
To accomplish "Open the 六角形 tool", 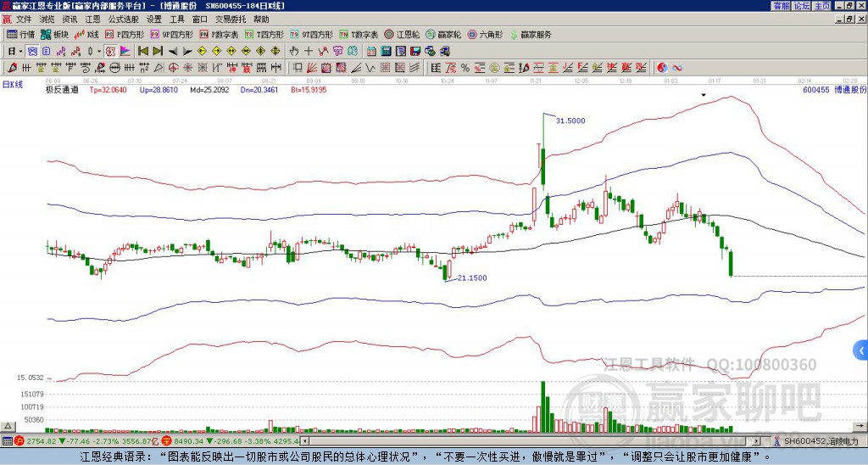I will pyautogui.click(x=485, y=34).
